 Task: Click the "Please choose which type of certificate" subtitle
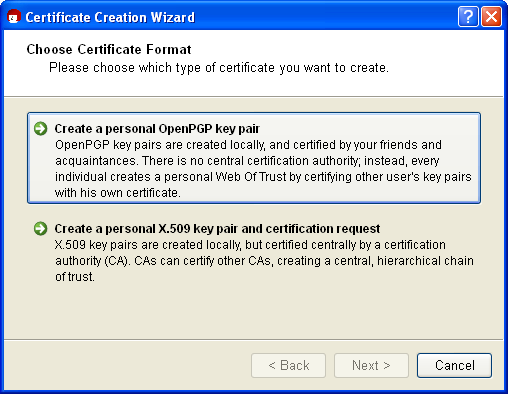point(219,68)
